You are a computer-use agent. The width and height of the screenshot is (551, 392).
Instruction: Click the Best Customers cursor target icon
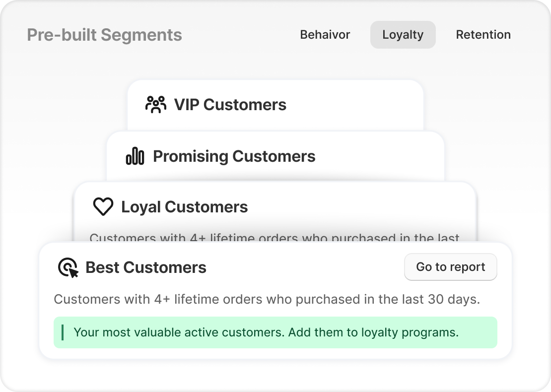pos(68,267)
